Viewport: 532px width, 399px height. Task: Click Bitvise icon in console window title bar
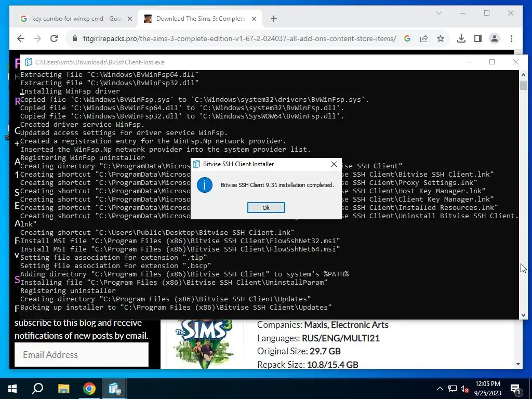point(29,62)
